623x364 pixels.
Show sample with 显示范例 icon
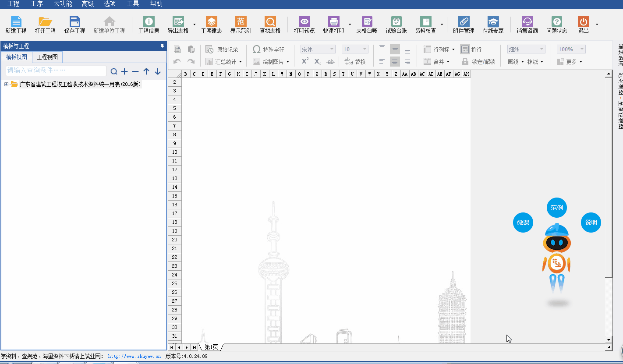tap(241, 22)
